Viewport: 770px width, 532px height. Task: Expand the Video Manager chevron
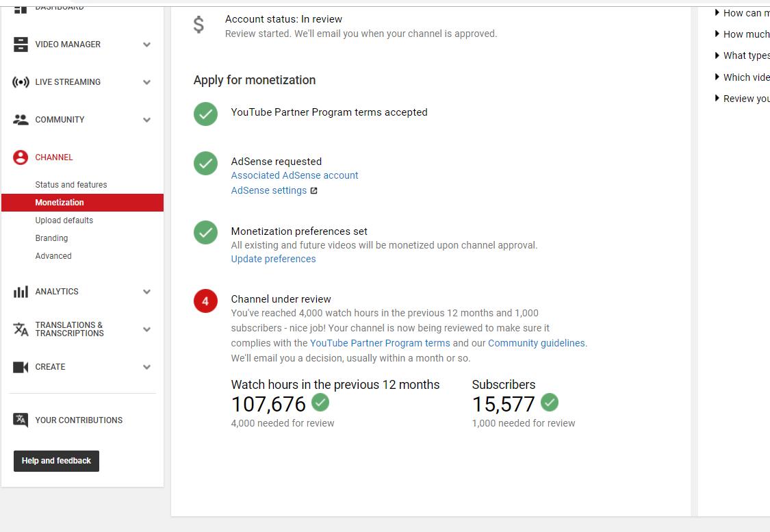(147, 45)
